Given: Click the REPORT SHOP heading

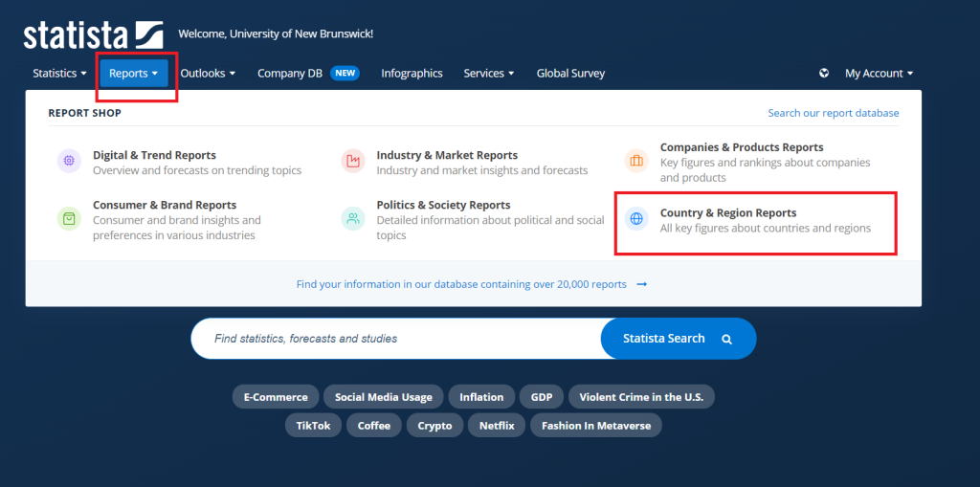Looking at the screenshot, I should pos(84,113).
